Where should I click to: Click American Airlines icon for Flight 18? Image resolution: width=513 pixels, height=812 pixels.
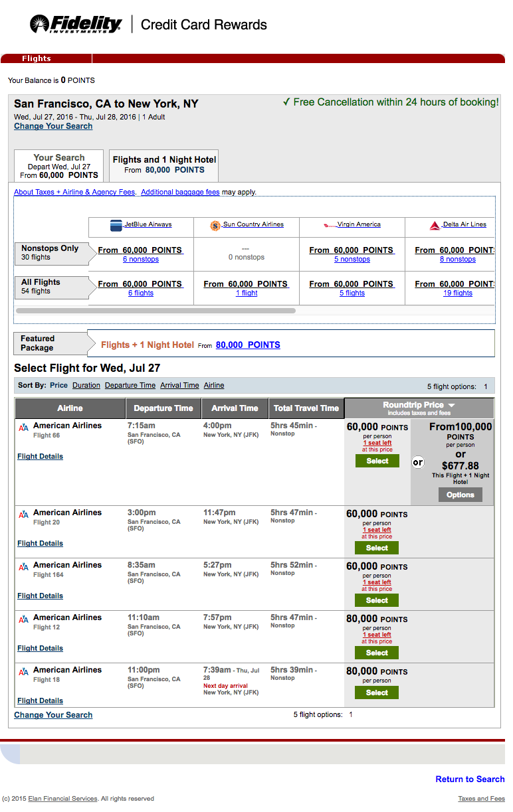click(23, 672)
